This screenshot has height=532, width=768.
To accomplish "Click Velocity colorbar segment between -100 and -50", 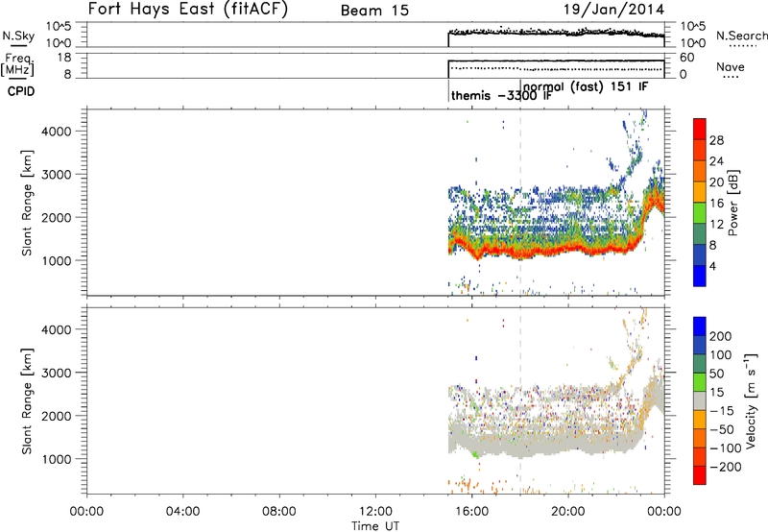I will tap(700, 438).
